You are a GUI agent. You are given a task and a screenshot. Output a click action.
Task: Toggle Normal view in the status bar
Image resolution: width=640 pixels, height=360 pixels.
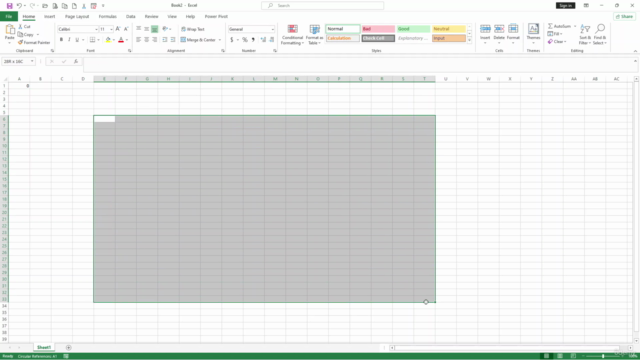547,356
